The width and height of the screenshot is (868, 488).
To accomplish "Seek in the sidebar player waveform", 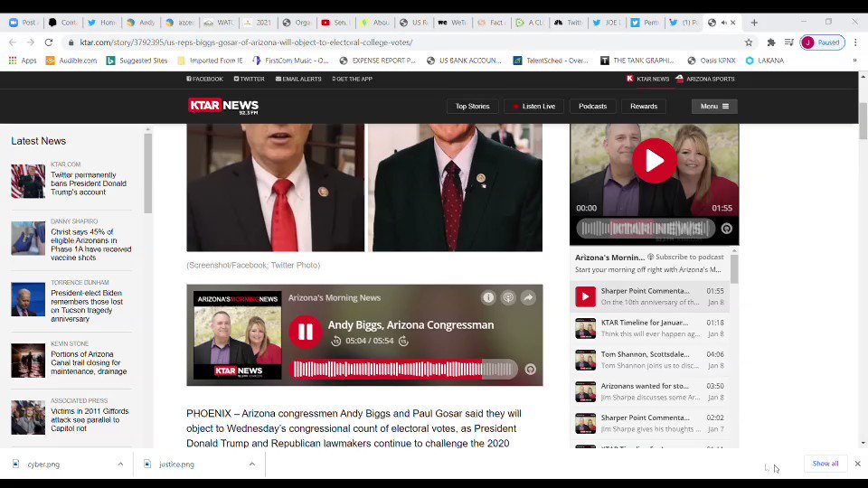I will coord(646,229).
